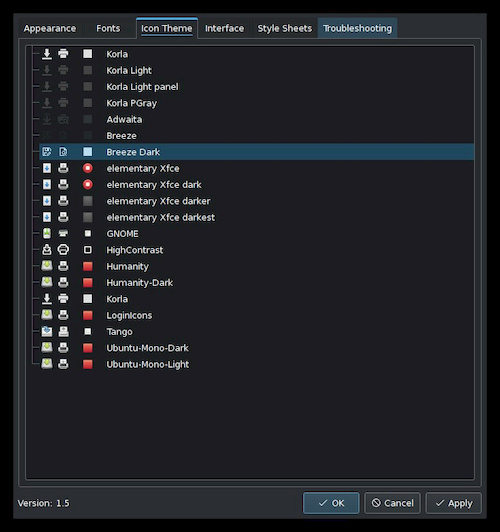Image resolution: width=500 pixels, height=532 pixels.
Task: Click the save icon in Breeze Dark row
Action: (47, 152)
